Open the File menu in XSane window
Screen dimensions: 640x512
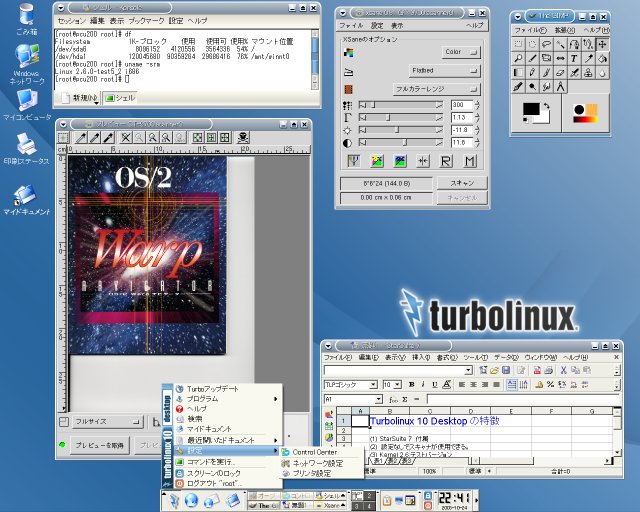coord(351,25)
